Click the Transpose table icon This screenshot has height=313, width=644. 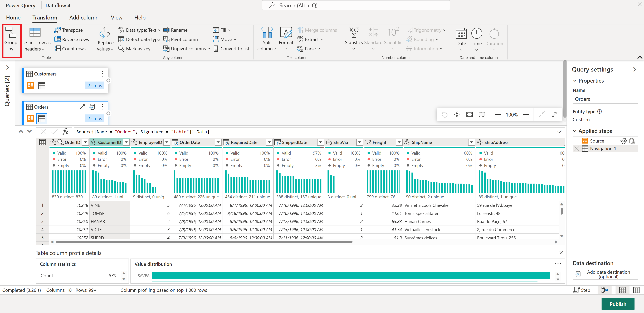(57, 30)
